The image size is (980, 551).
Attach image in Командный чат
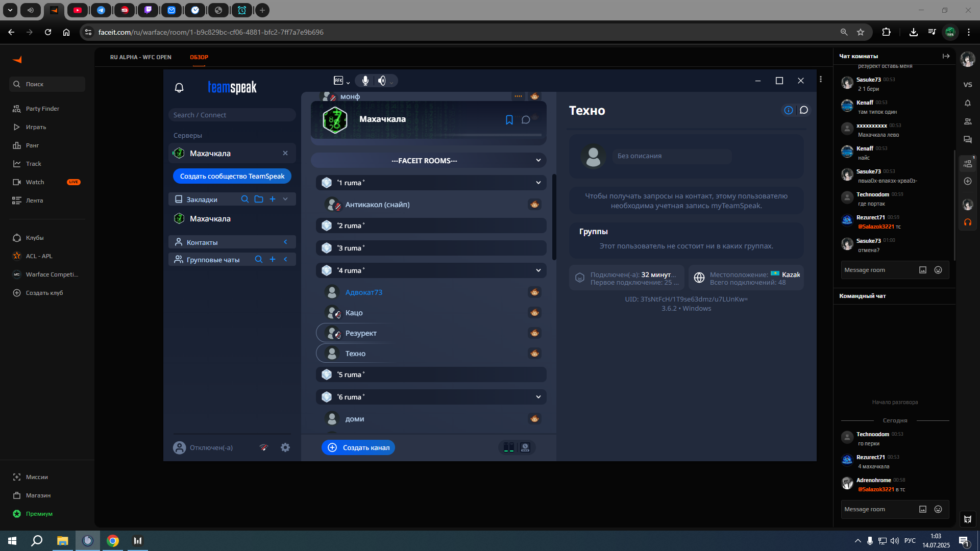pos(923,509)
